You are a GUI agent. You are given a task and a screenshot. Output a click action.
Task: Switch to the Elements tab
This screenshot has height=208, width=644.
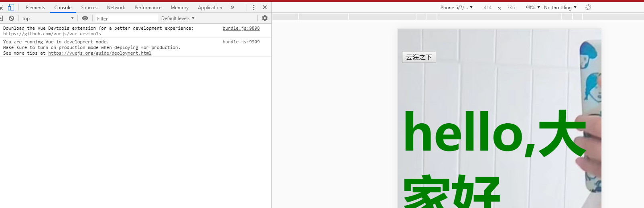coord(35,7)
